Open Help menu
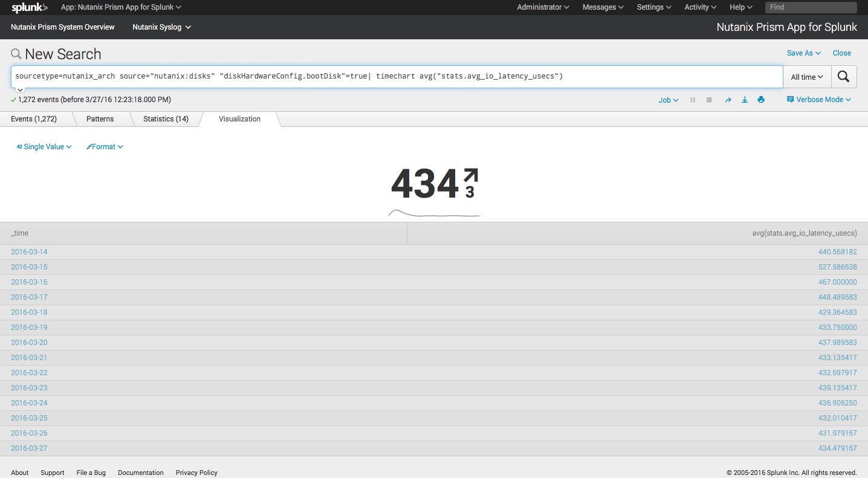 coord(741,7)
